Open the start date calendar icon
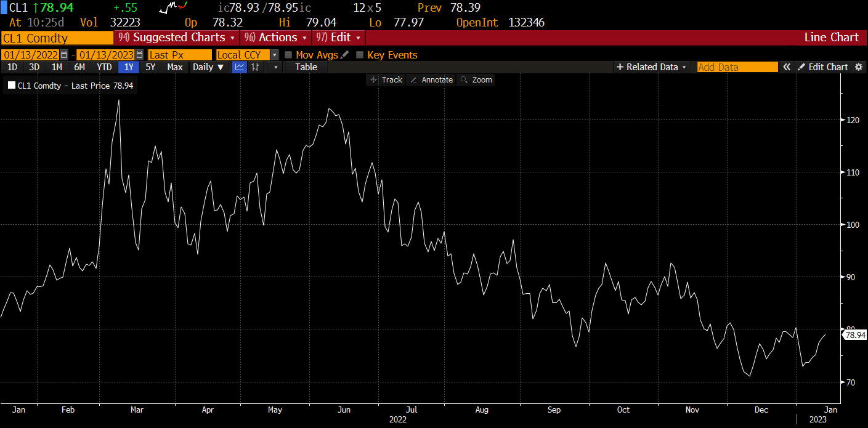Viewport: 868px width, 428px height. coord(64,54)
